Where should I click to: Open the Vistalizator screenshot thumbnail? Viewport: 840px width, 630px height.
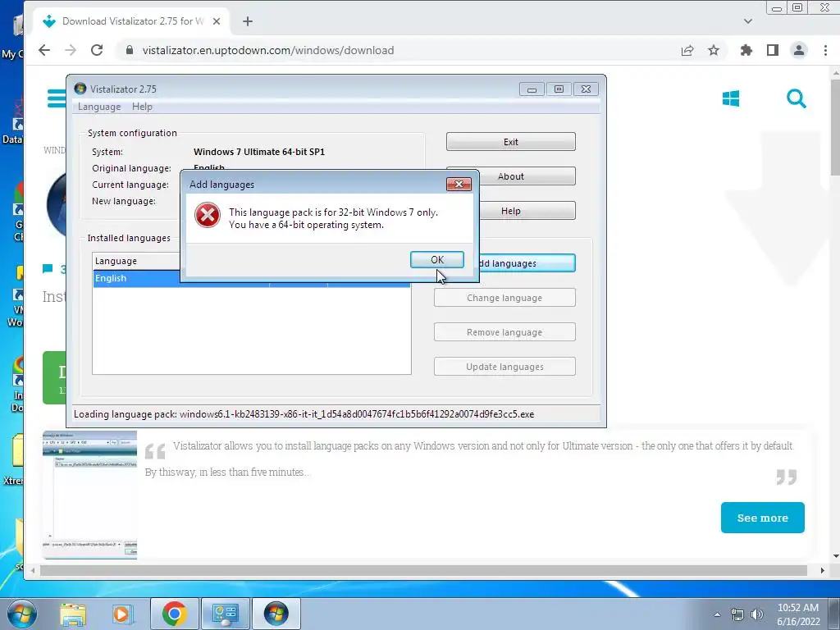point(89,495)
